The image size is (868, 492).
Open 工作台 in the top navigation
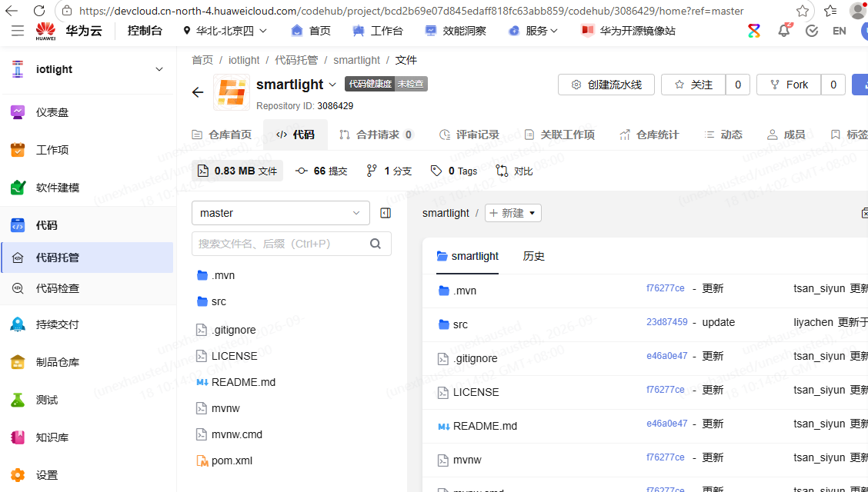[378, 31]
